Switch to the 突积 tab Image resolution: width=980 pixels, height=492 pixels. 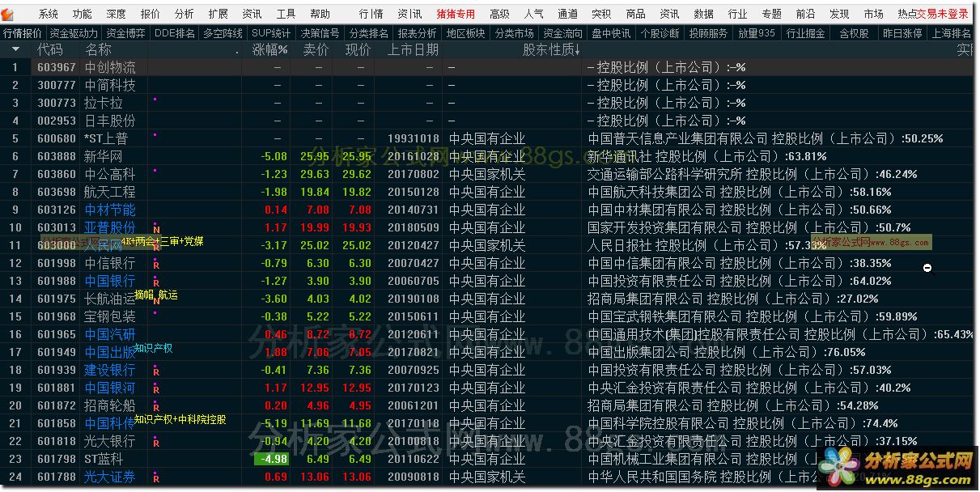[601, 14]
